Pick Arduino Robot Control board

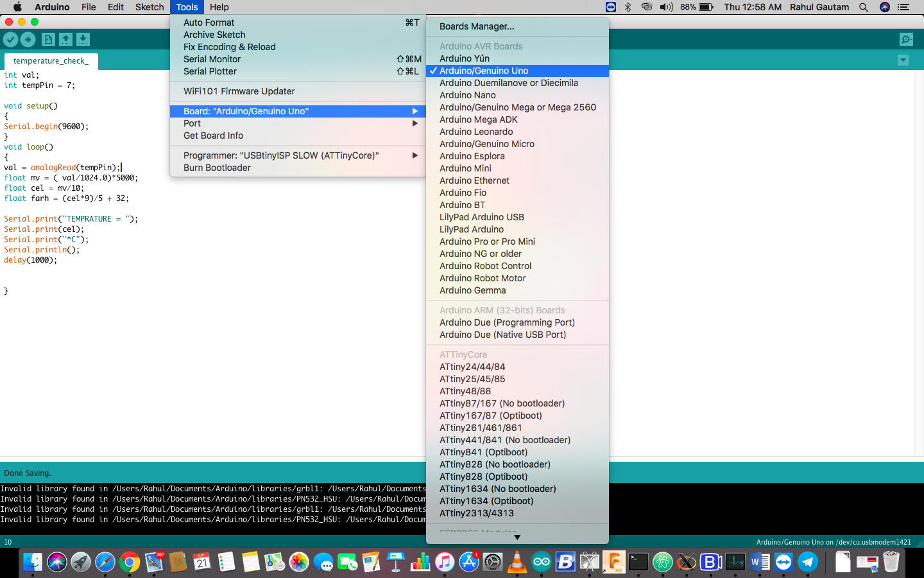[x=517, y=266]
